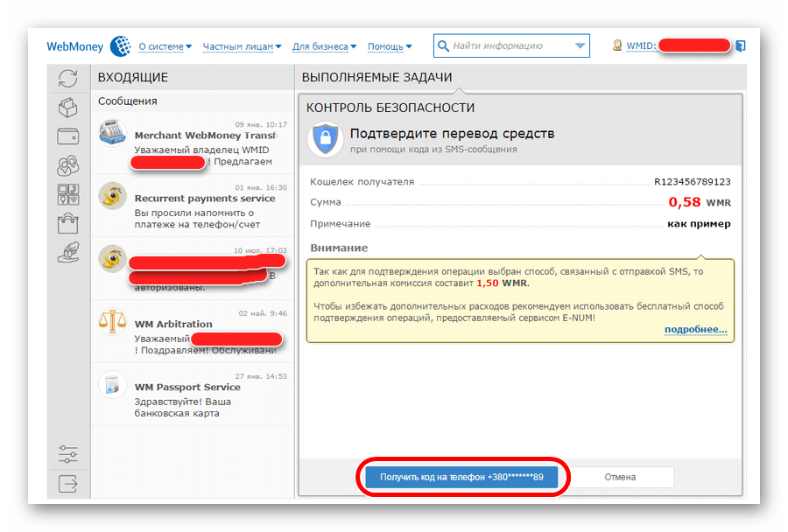Expand the 'О системе' menu
The width and height of the screenshot is (788, 532).
tap(166, 46)
